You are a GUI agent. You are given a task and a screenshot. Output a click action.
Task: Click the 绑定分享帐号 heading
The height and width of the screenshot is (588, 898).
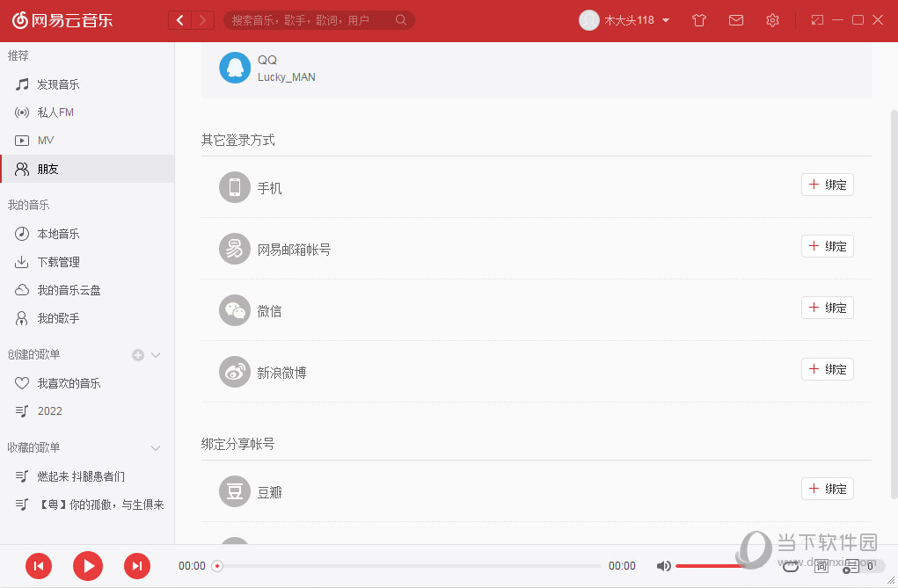tap(237, 444)
